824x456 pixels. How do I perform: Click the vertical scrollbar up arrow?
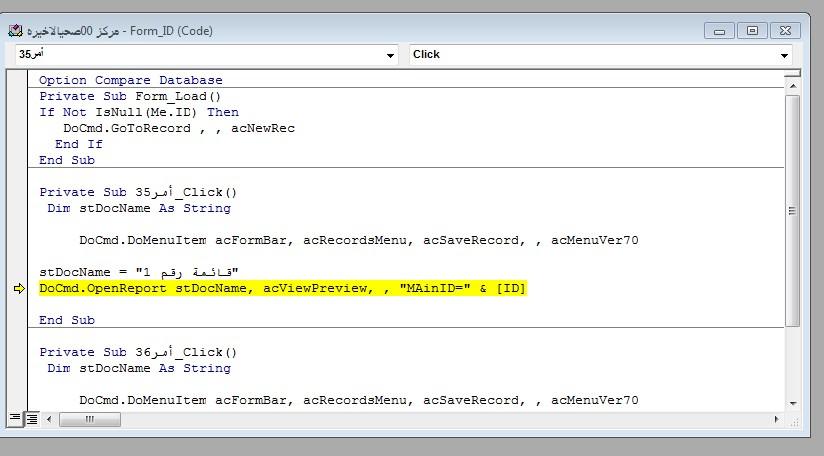coord(792,87)
